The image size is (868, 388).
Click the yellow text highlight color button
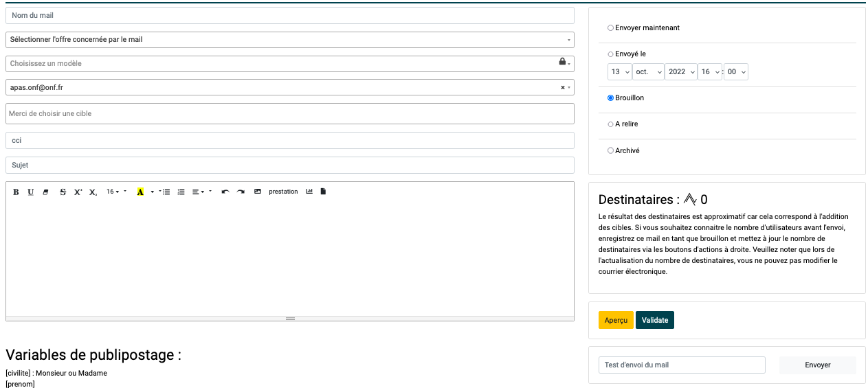(x=140, y=192)
